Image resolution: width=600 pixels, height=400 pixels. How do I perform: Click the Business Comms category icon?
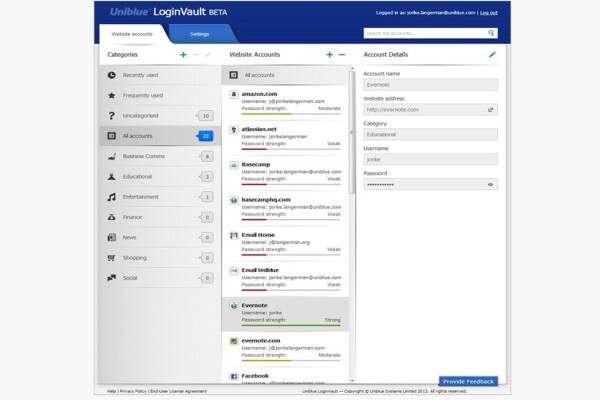tap(111, 156)
